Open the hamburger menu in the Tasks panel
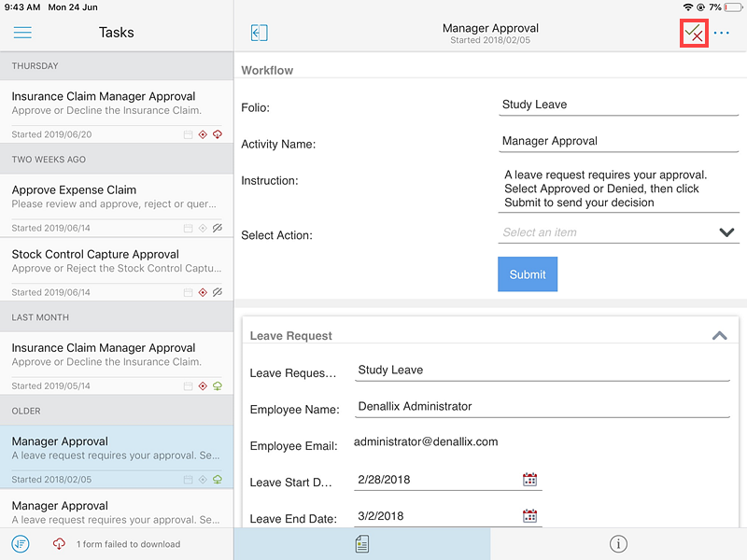 pos(22,32)
